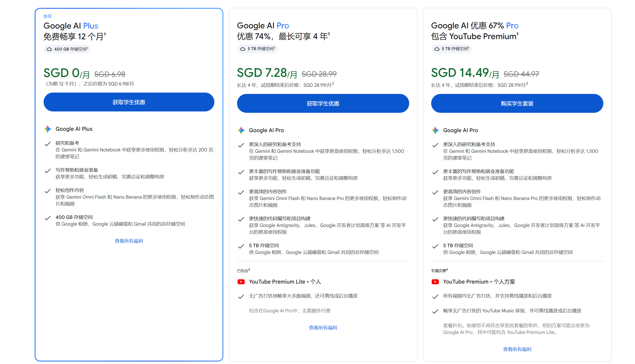This screenshot has width=635, height=364.
Task: Click checkmark beside 5 TB 存储空间 in middle card
Action: (x=241, y=246)
